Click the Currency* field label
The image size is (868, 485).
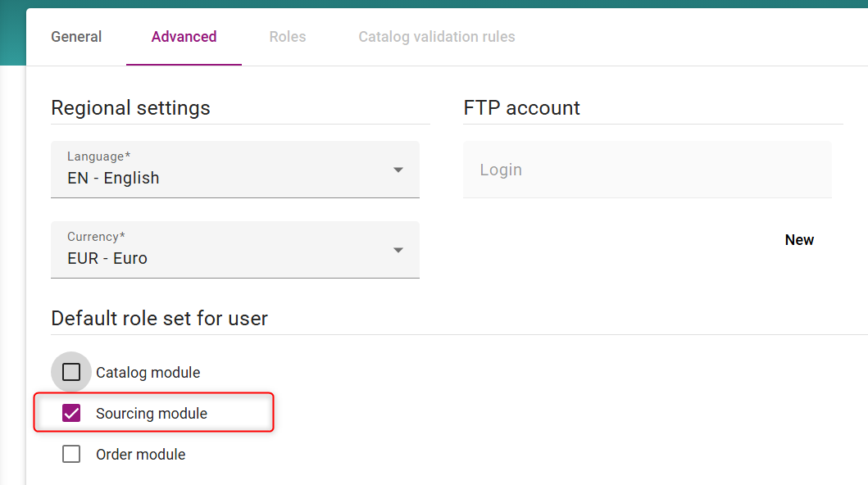coord(96,237)
